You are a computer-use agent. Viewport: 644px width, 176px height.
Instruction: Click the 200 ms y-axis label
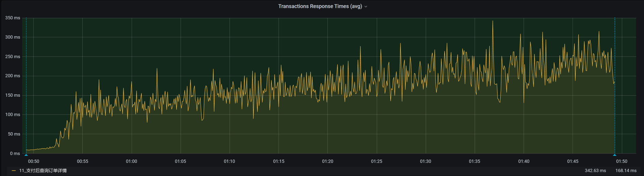pyautogui.click(x=13, y=76)
